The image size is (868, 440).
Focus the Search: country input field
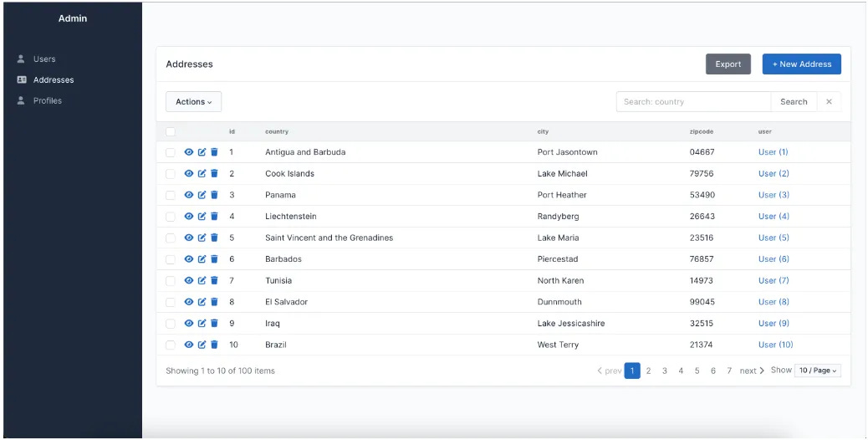[693, 102]
